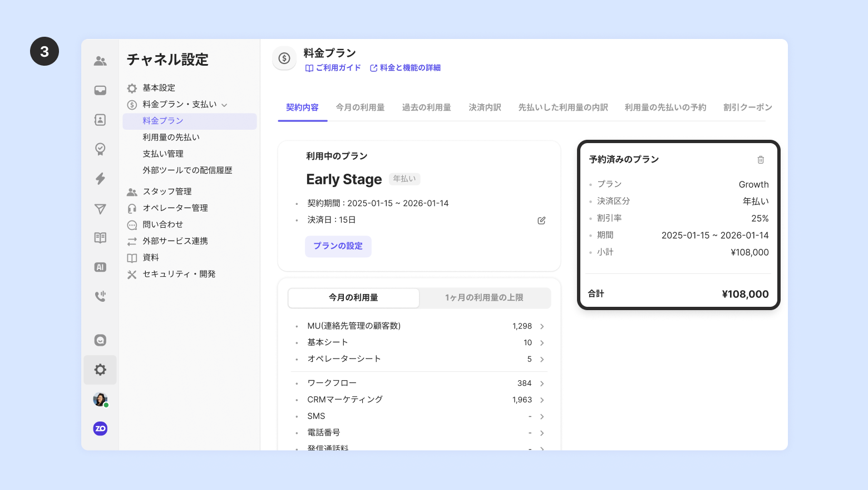This screenshot has width=868, height=490.
Task: Click the プランの設定 button
Action: pyautogui.click(x=338, y=246)
